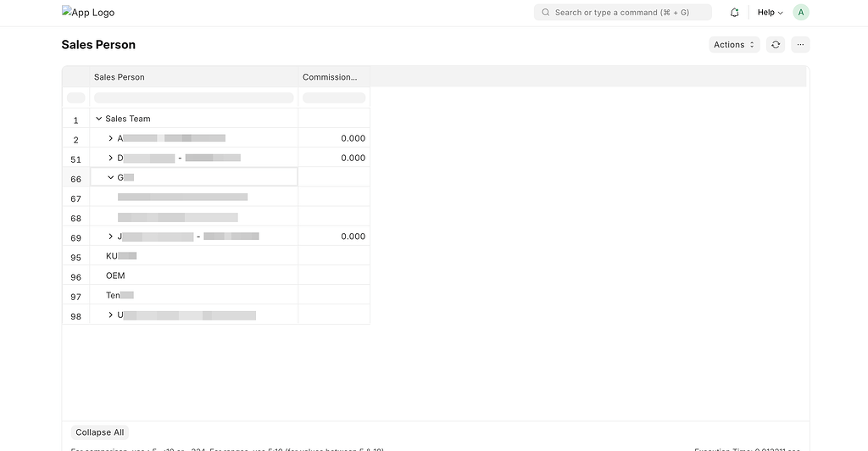Click the refresh report icon
This screenshot has height=451, width=868.
775,45
